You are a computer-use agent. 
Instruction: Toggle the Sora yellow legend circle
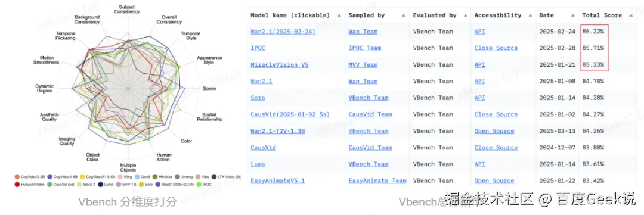coord(141,184)
